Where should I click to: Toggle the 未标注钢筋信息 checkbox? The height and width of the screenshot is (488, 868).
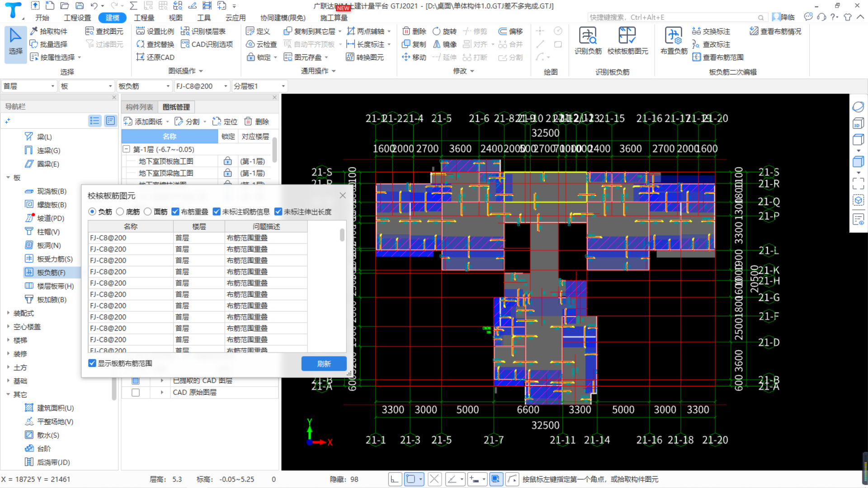pos(217,211)
